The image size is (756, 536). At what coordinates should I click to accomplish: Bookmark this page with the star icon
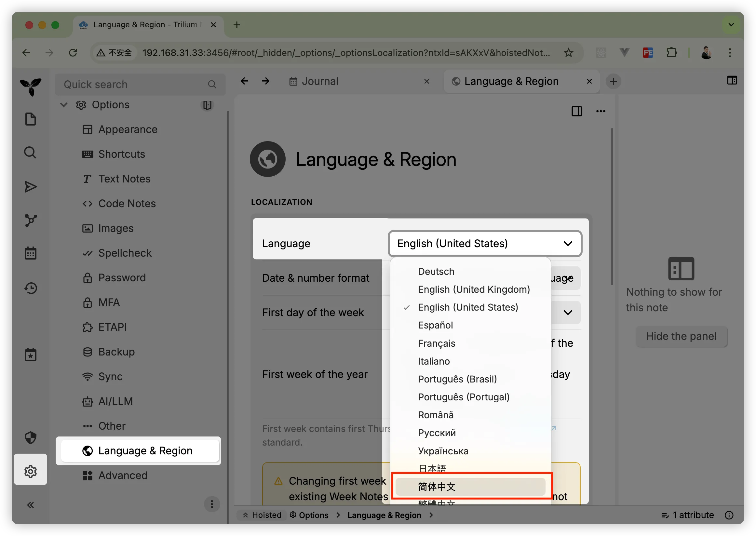coord(569,53)
